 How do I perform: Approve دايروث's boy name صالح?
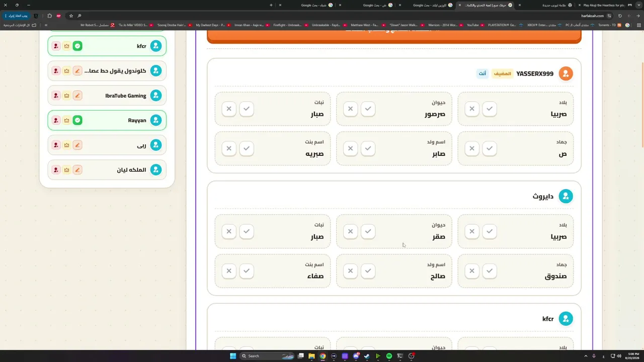point(368,271)
